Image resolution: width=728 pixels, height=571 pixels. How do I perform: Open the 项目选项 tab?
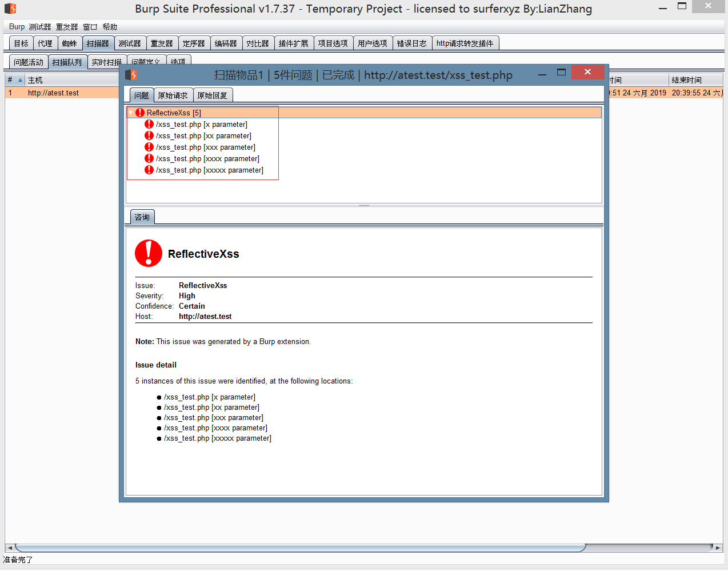tap(333, 43)
